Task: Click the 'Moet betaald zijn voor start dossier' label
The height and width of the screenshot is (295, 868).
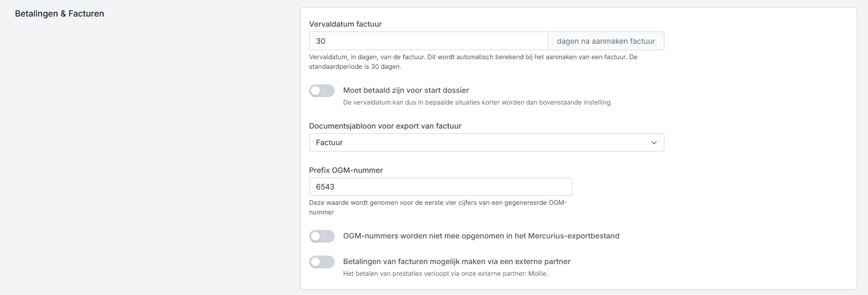Action: pos(406,90)
